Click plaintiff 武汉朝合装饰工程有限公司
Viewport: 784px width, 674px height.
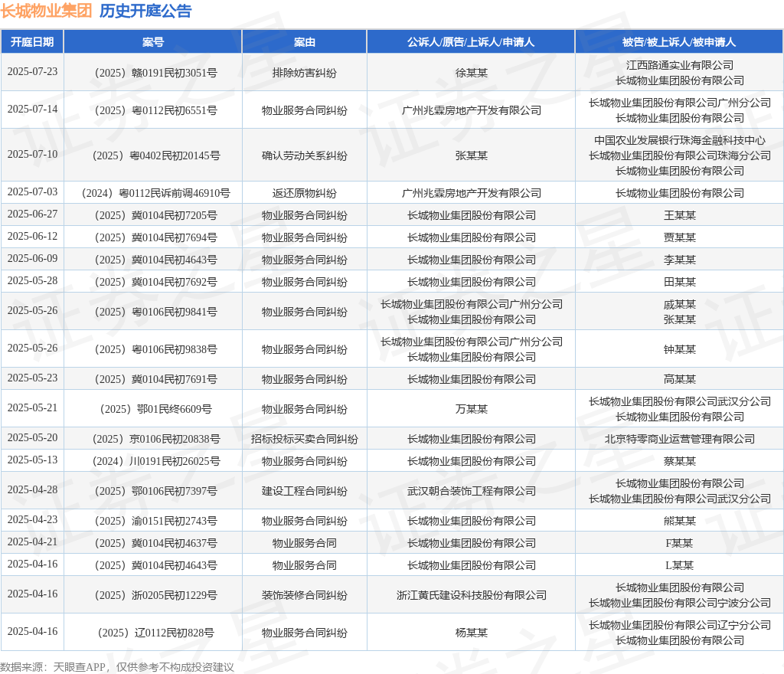[472, 491]
